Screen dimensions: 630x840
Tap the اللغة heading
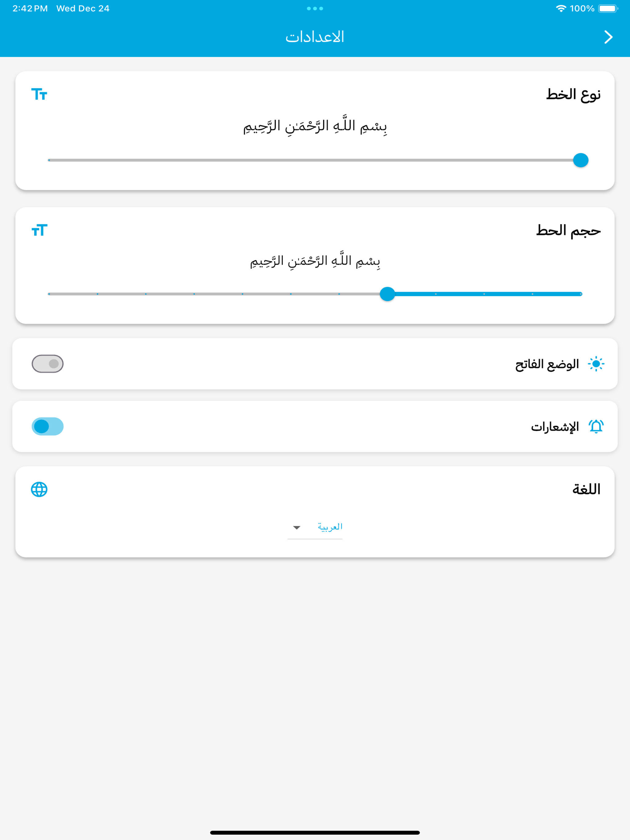(586, 489)
